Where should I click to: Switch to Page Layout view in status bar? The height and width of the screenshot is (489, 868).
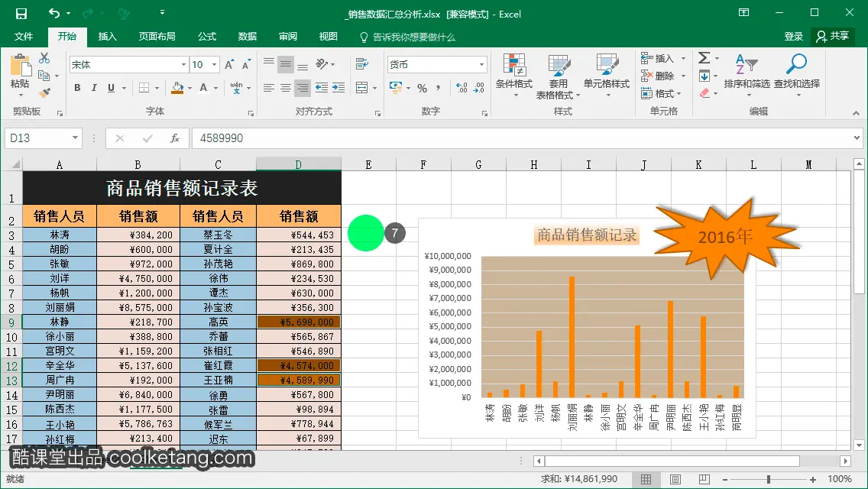[675, 479]
